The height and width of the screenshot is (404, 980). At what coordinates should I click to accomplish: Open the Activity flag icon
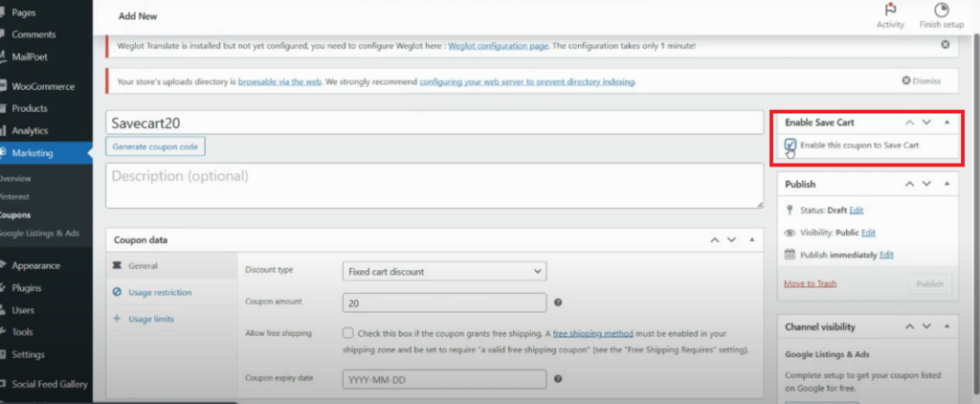(889, 11)
